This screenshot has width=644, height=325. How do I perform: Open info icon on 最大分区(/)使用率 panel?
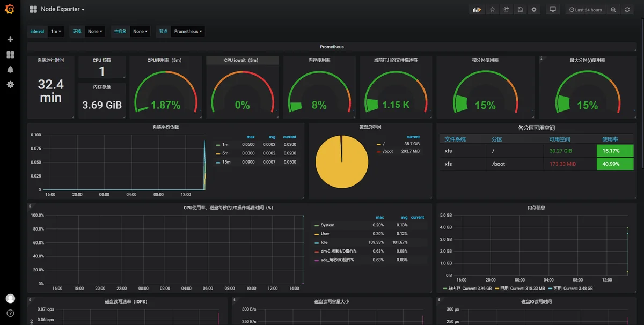pyautogui.click(x=541, y=58)
